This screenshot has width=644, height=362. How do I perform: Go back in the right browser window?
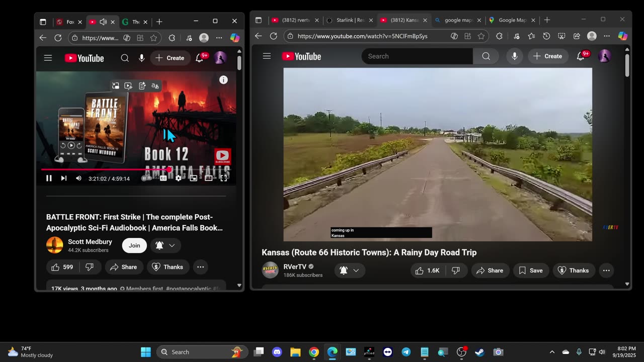pos(258,36)
